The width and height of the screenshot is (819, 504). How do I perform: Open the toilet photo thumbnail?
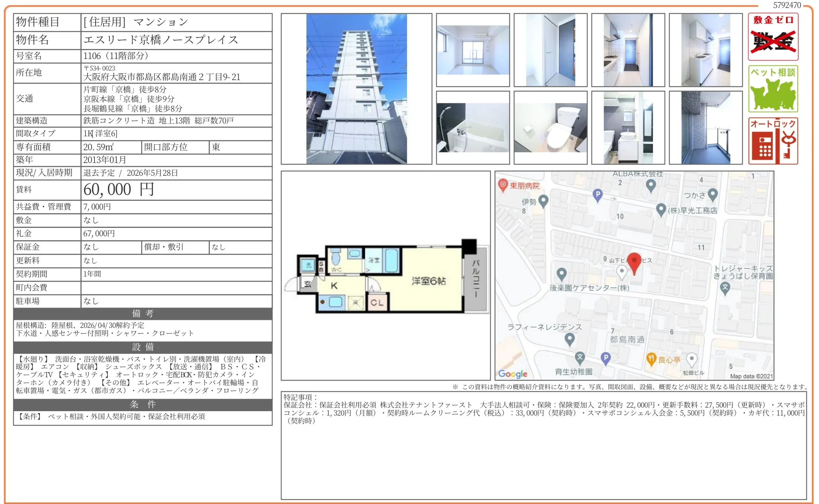coord(550,128)
